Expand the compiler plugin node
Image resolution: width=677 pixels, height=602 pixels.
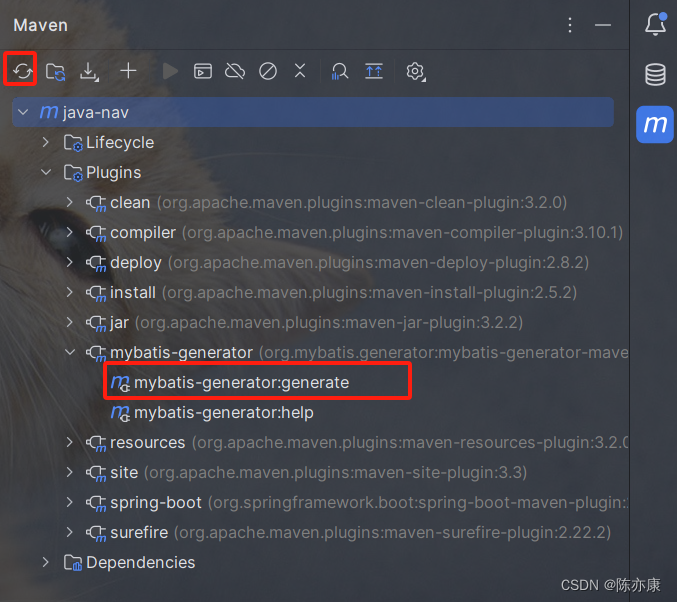[70, 232]
